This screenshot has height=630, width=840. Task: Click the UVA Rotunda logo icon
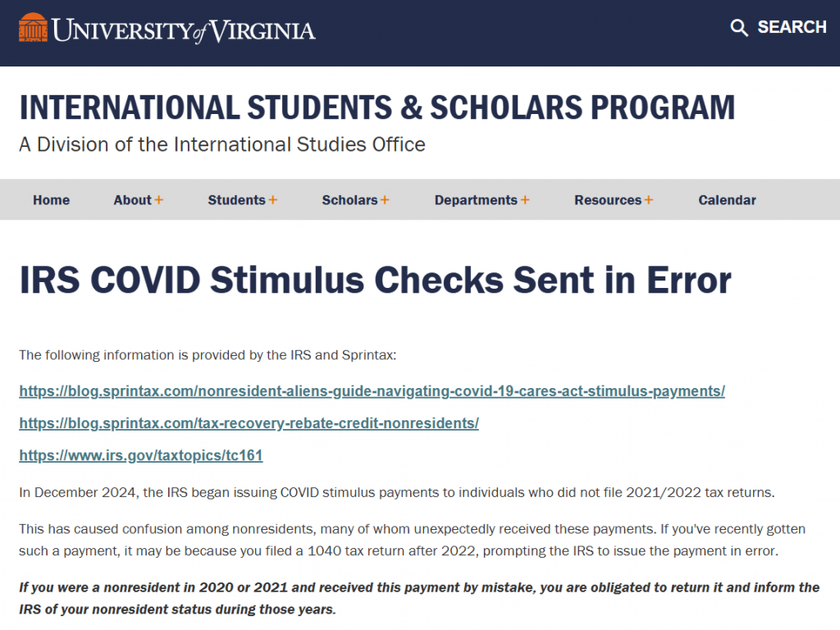pos(33,28)
